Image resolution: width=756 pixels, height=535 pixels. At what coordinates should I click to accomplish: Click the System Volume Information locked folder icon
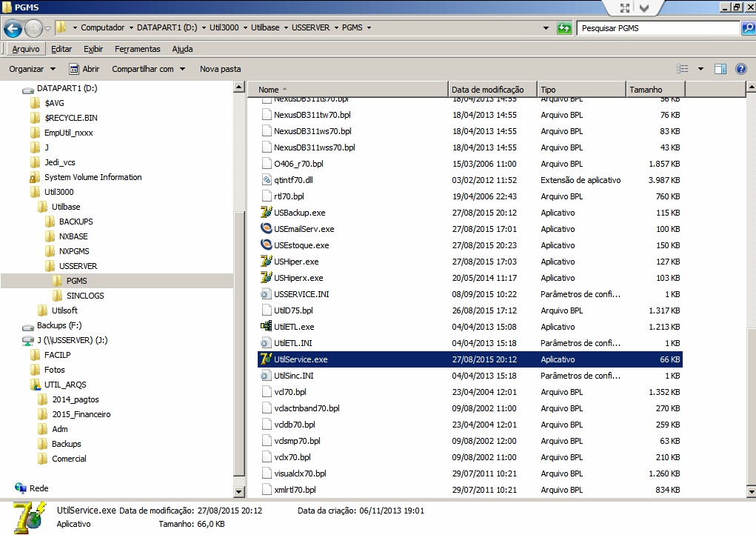pos(35,178)
